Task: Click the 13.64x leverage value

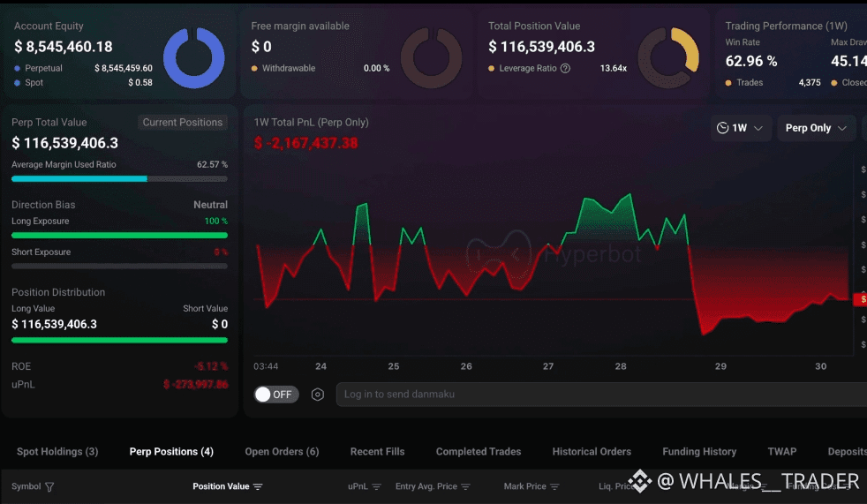Action: (x=614, y=68)
